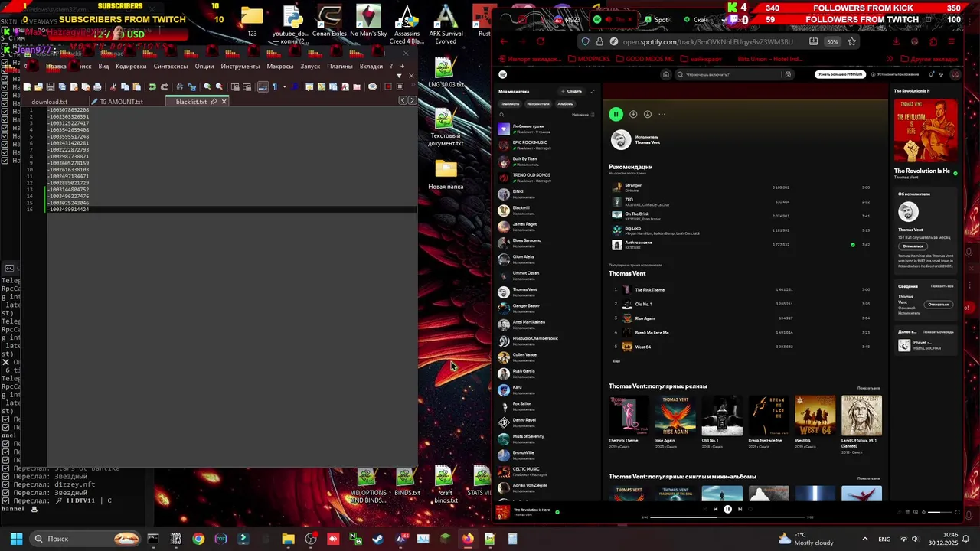This screenshot has width=980, height=551.
Task: Seek in the Spotify track progress bar
Action: click(x=727, y=517)
